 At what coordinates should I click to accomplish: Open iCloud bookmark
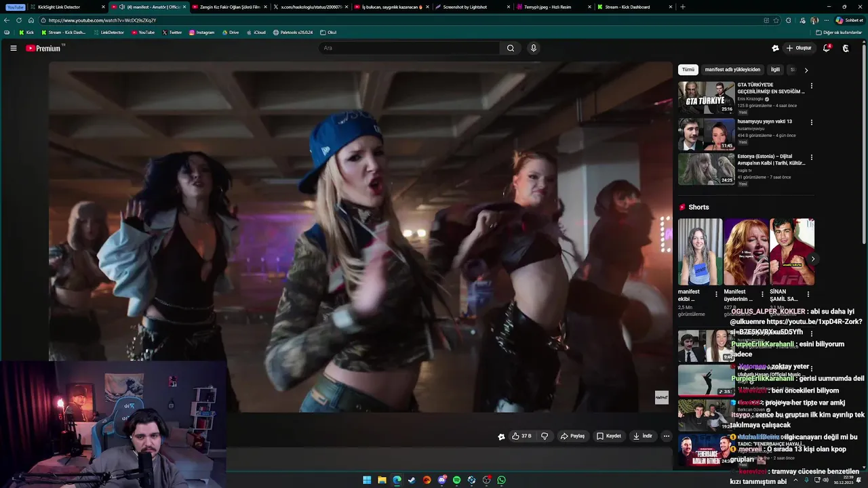pyautogui.click(x=256, y=33)
